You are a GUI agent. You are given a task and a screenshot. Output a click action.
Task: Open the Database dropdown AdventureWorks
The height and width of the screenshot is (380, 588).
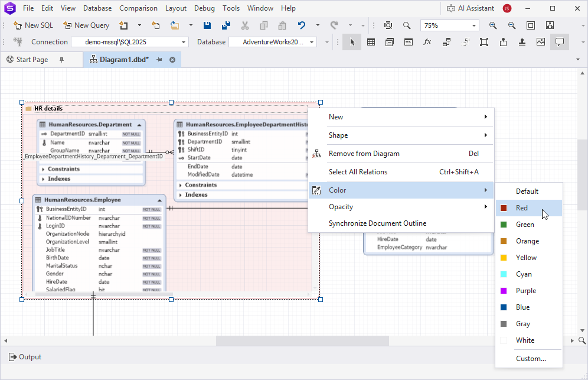312,42
